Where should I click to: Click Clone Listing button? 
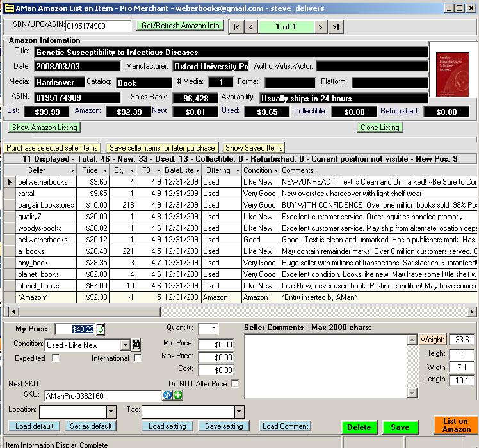(380, 127)
